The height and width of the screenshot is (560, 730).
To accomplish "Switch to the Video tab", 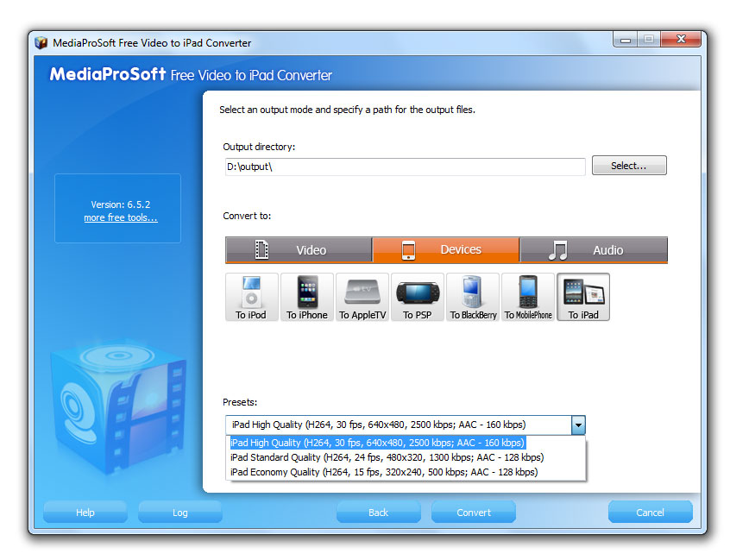I will tap(299, 250).
